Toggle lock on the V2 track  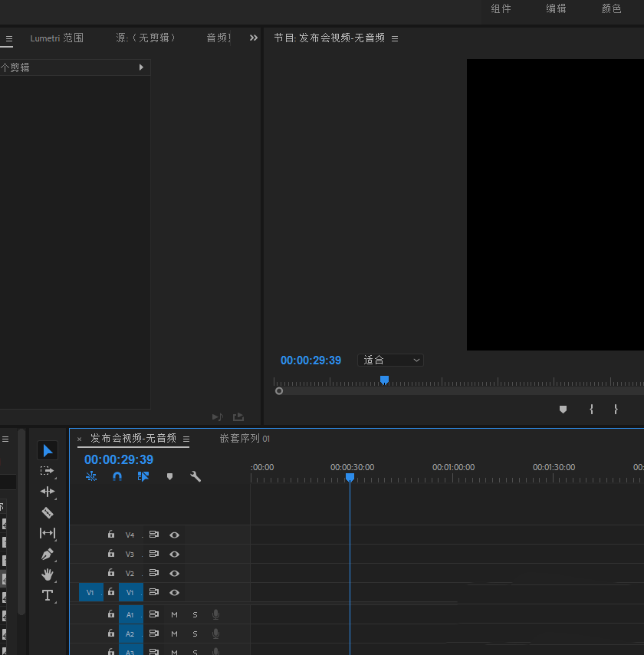(111, 574)
